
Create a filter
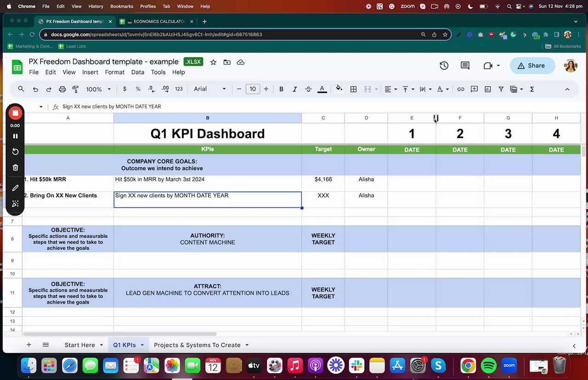pyautogui.click(x=501, y=89)
